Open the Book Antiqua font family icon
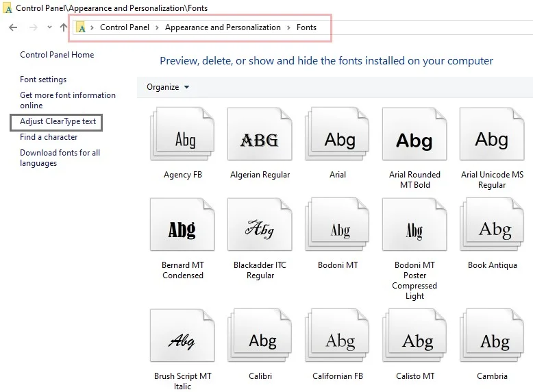533x392 pixels. click(x=492, y=224)
